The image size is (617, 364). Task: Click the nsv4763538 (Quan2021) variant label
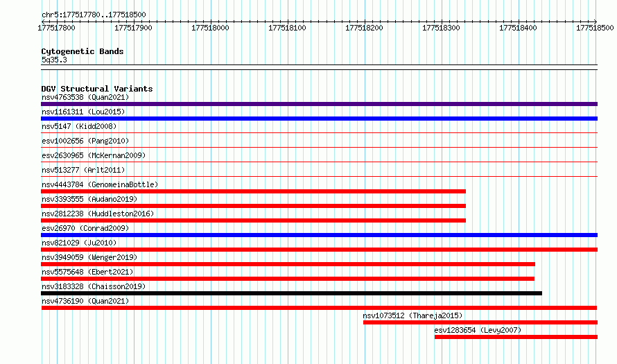85,97
